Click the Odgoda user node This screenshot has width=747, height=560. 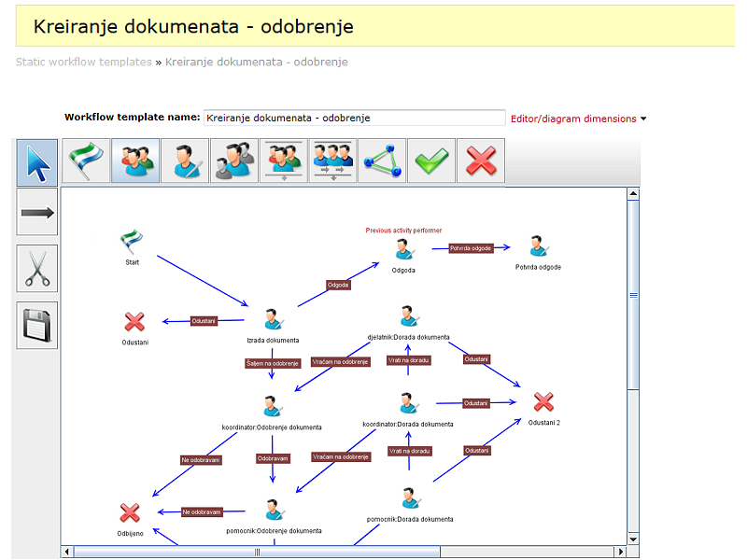click(x=404, y=249)
